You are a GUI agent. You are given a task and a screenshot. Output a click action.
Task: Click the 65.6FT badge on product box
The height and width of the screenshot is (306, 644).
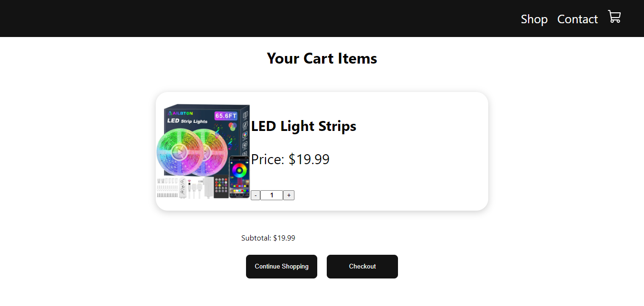[x=226, y=115]
